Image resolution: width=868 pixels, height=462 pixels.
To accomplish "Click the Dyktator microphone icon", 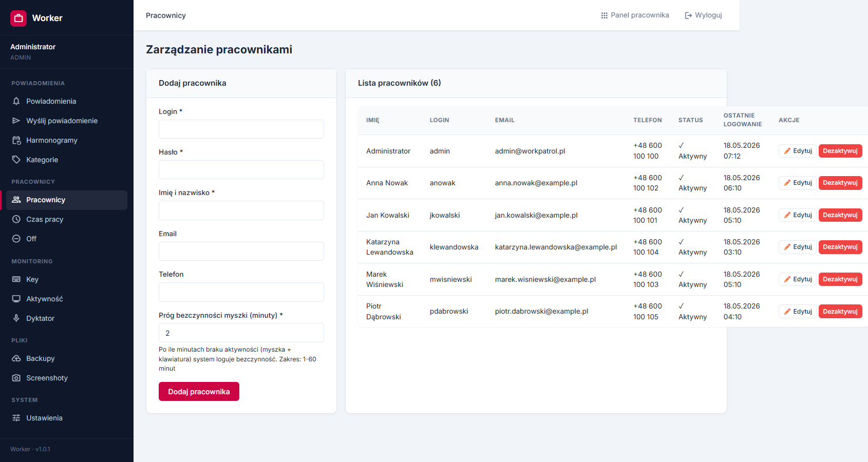I will pos(16,318).
